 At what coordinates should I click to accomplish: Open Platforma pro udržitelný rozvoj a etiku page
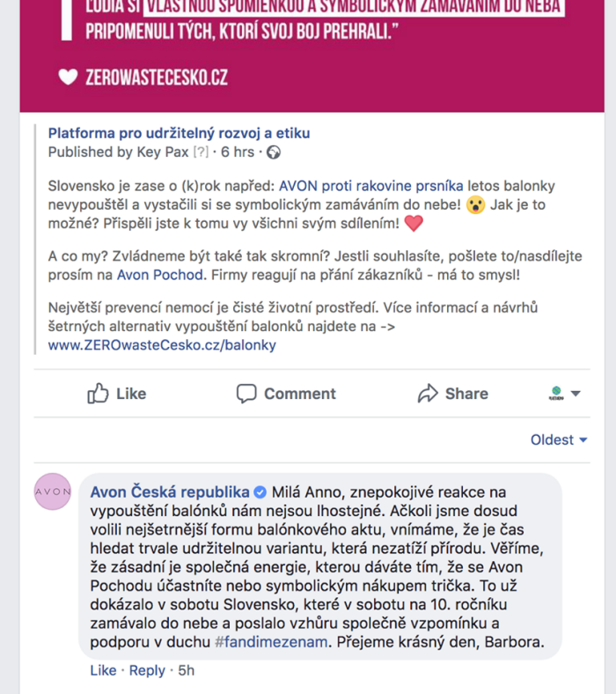[x=180, y=133]
